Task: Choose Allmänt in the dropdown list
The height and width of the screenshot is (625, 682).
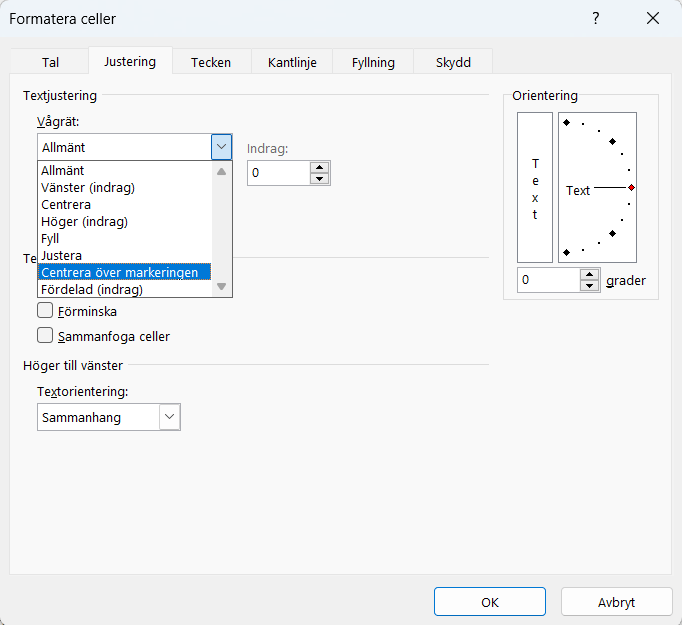Action: 124,170
